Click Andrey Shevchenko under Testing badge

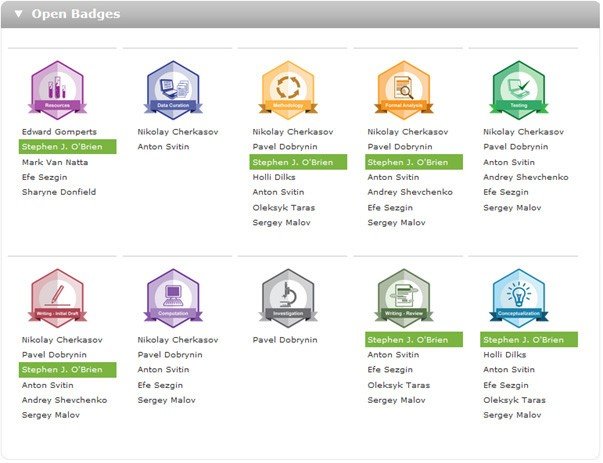526,177
